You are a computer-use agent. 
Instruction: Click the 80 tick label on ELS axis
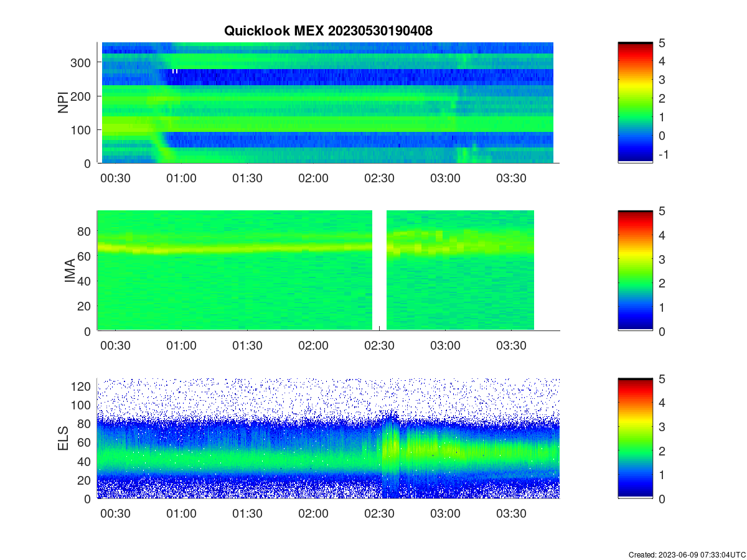pos(85,424)
